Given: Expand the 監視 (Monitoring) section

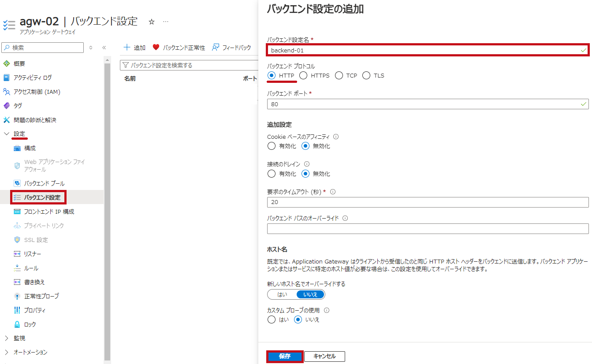Looking at the screenshot, I should point(6,338).
